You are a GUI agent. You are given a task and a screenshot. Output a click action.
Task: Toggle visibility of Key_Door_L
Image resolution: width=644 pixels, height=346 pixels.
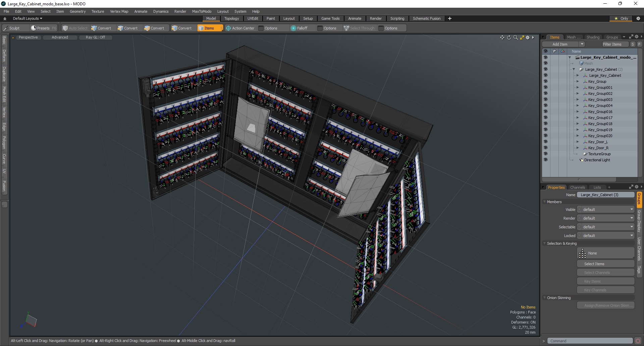[x=545, y=142]
